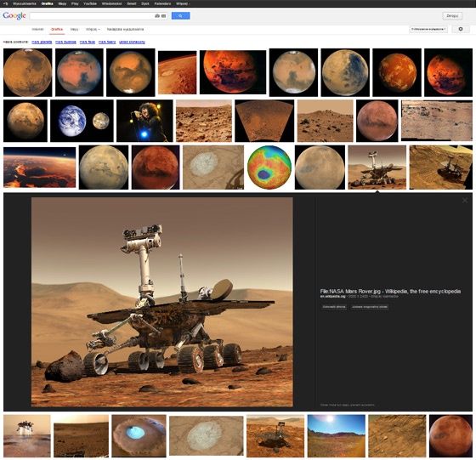Open Dysk in the top black bar
Viewport: 476px width, 460px height.
pyautogui.click(x=145, y=3)
